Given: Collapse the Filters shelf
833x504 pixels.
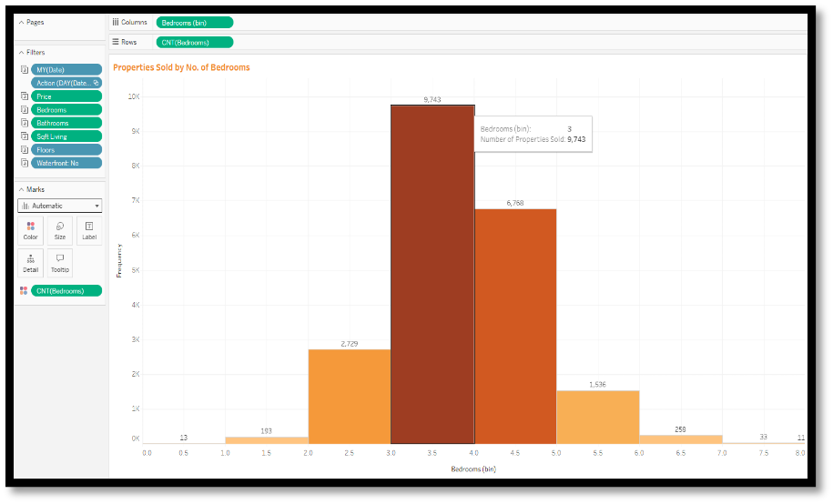Looking at the screenshot, I should (22, 53).
